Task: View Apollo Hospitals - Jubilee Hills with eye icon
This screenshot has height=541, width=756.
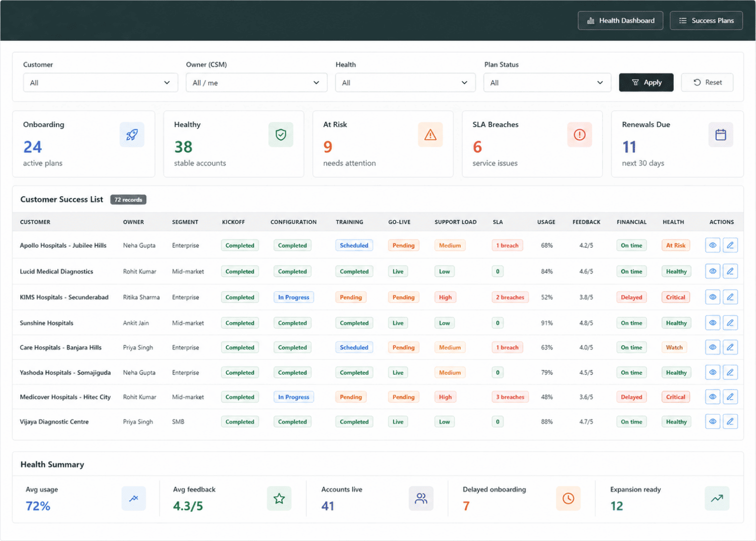Action: click(713, 245)
